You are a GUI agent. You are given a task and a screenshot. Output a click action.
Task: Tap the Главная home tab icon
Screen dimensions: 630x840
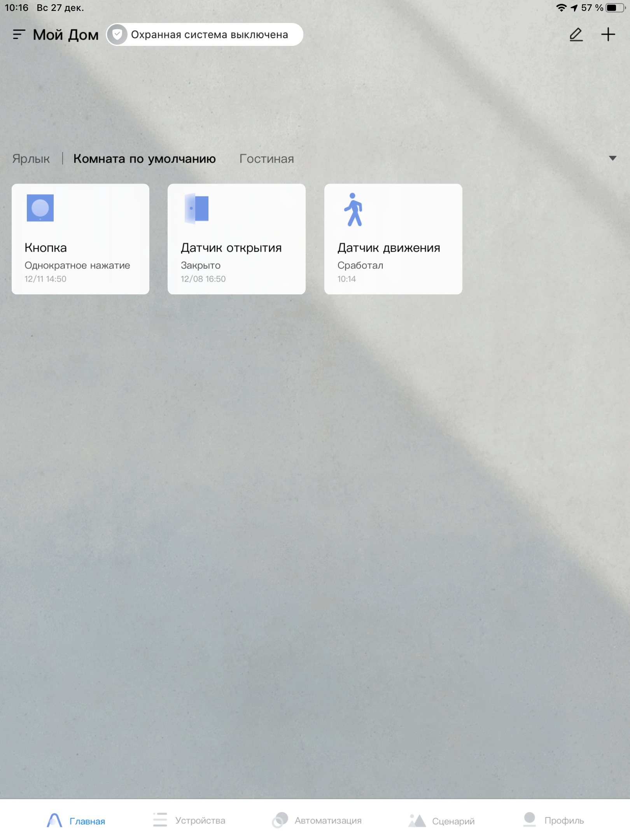[54, 820]
